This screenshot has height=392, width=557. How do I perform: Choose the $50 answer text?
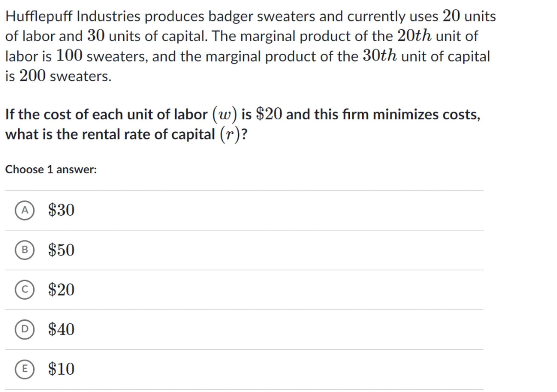click(x=61, y=250)
